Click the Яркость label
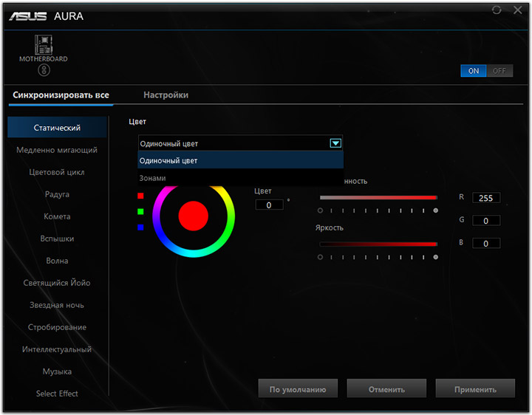The width and height of the screenshot is (532, 415). [330, 228]
